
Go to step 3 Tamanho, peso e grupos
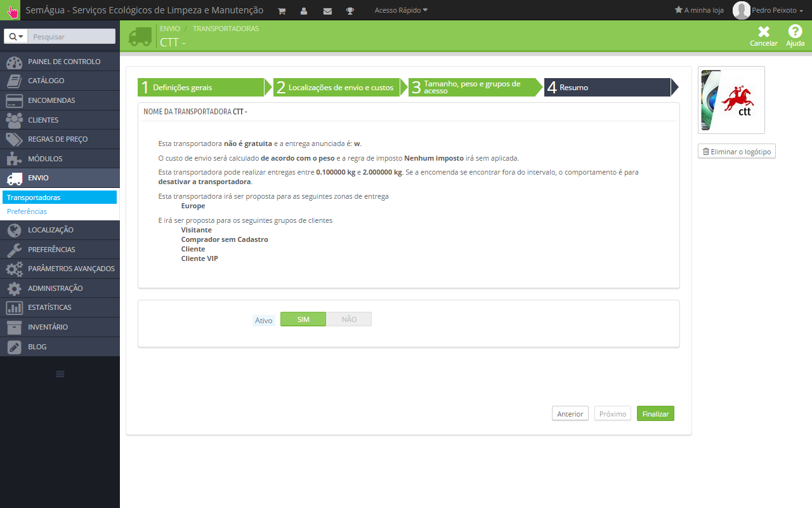tap(472, 88)
